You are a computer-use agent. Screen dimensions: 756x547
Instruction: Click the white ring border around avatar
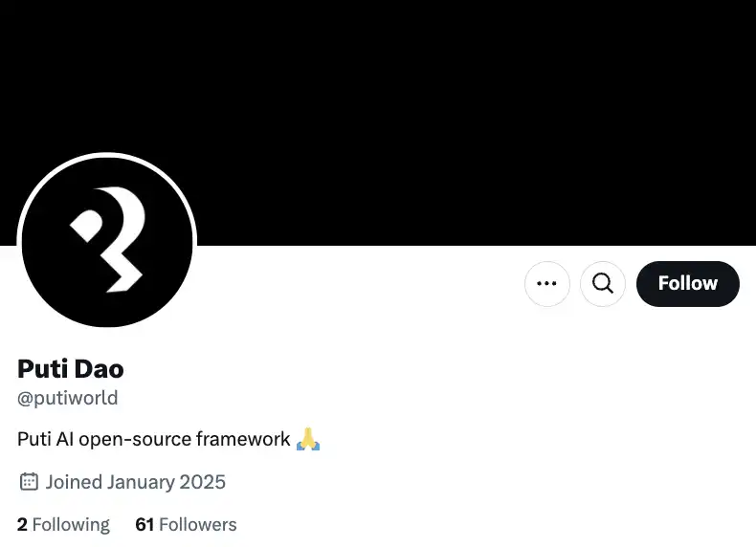pyautogui.click(x=107, y=155)
